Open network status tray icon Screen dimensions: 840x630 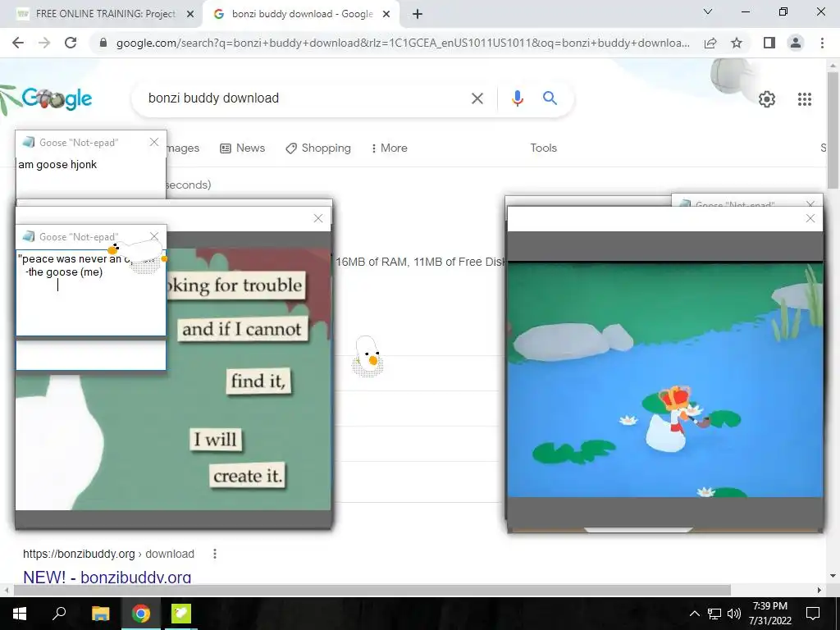[x=714, y=614]
